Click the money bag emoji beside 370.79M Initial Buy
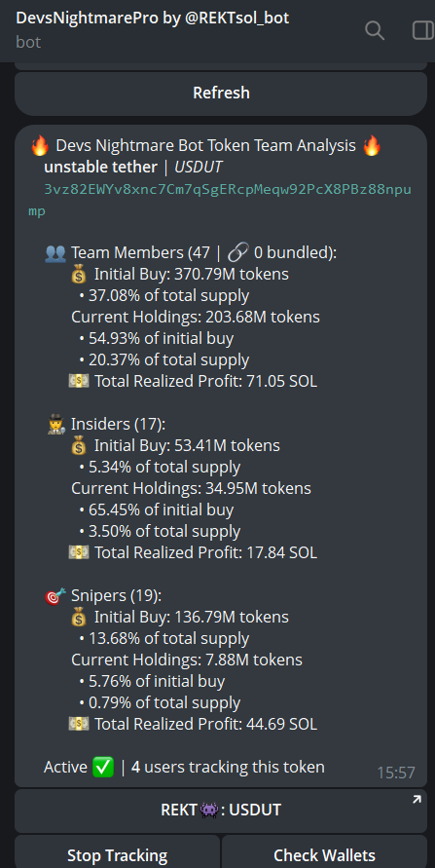The image size is (435, 868). (x=80, y=274)
